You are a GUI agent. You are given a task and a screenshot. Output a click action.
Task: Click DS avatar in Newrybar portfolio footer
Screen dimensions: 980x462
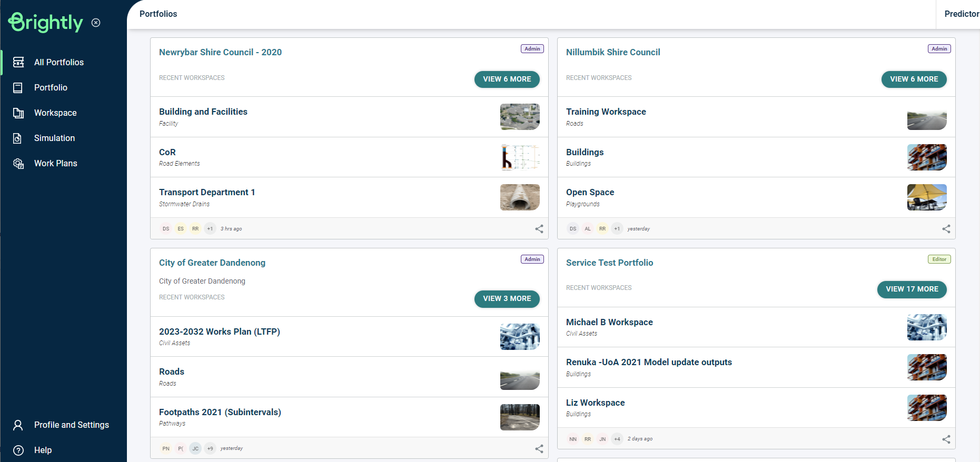click(166, 229)
